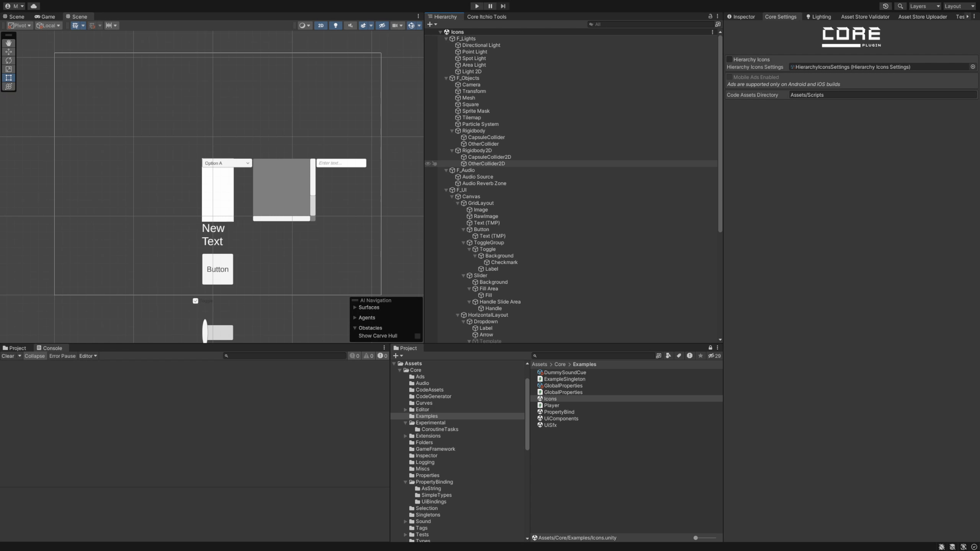The width and height of the screenshot is (980, 551).
Task: Open the Editor dropdown in Console
Action: point(88,356)
